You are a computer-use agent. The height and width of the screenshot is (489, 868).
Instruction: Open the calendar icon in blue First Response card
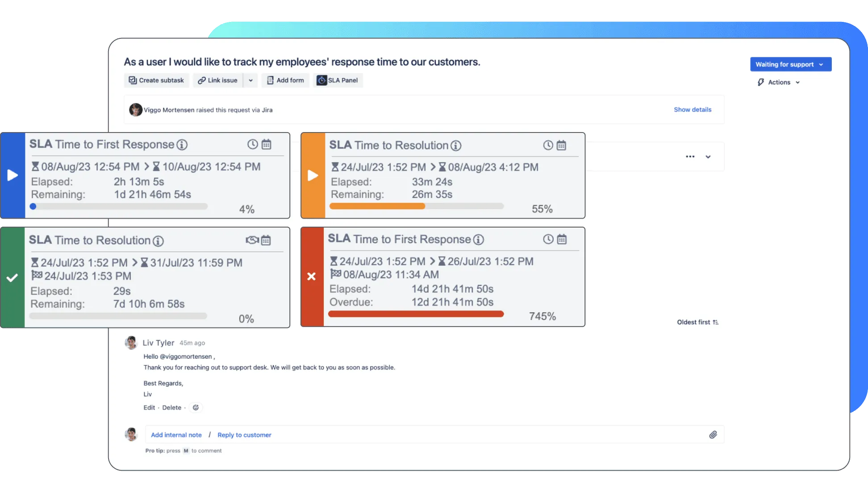pos(267,145)
